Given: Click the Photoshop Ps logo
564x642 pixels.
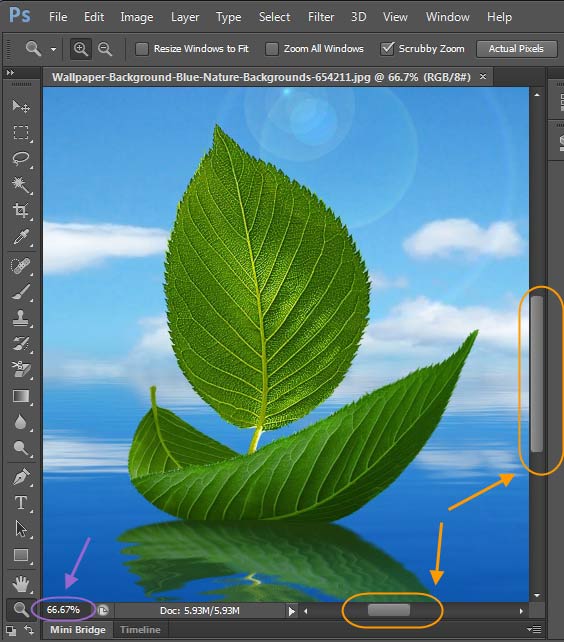Looking at the screenshot, I should (x=20, y=16).
